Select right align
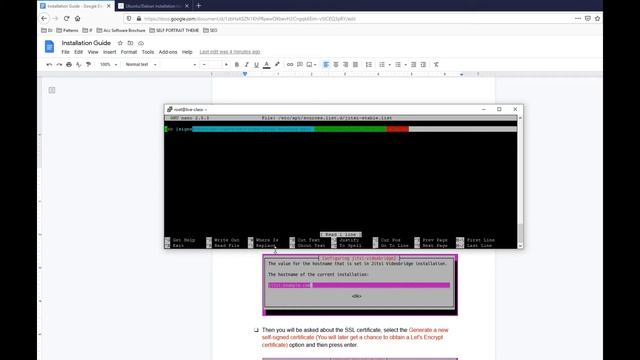The width and height of the screenshot is (640, 360). click(346, 64)
